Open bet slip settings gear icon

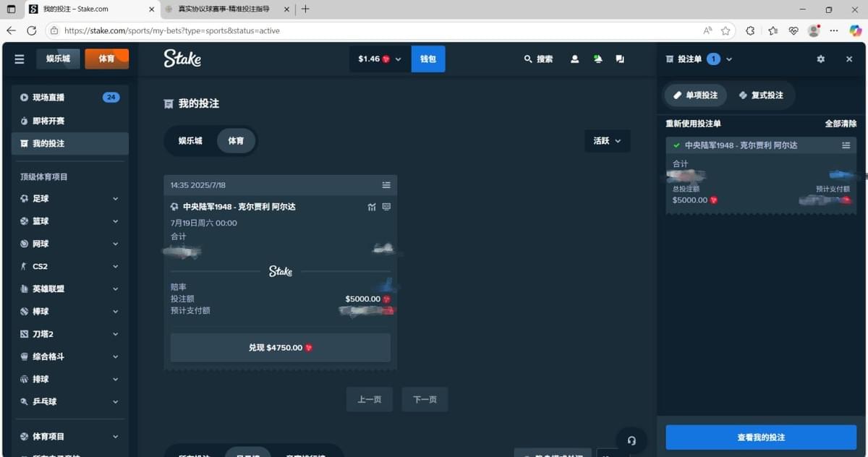820,59
